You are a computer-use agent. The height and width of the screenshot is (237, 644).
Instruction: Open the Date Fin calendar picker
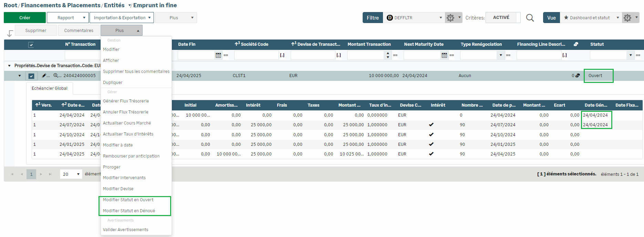tap(218, 55)
